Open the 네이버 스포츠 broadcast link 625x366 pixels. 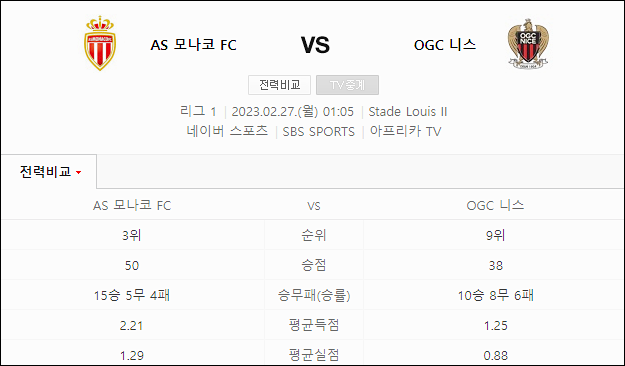(227, 131)
